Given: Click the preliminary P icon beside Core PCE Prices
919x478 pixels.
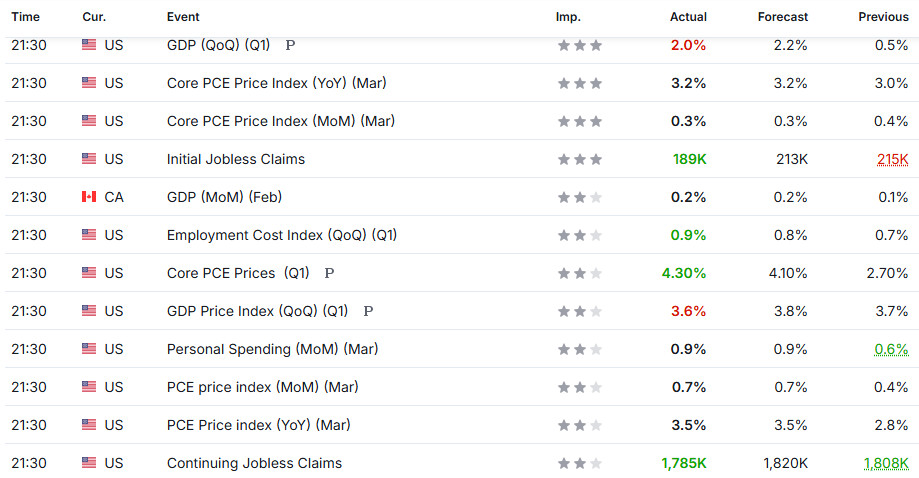Looking at the screenshot, I should [x=329, y=273].
